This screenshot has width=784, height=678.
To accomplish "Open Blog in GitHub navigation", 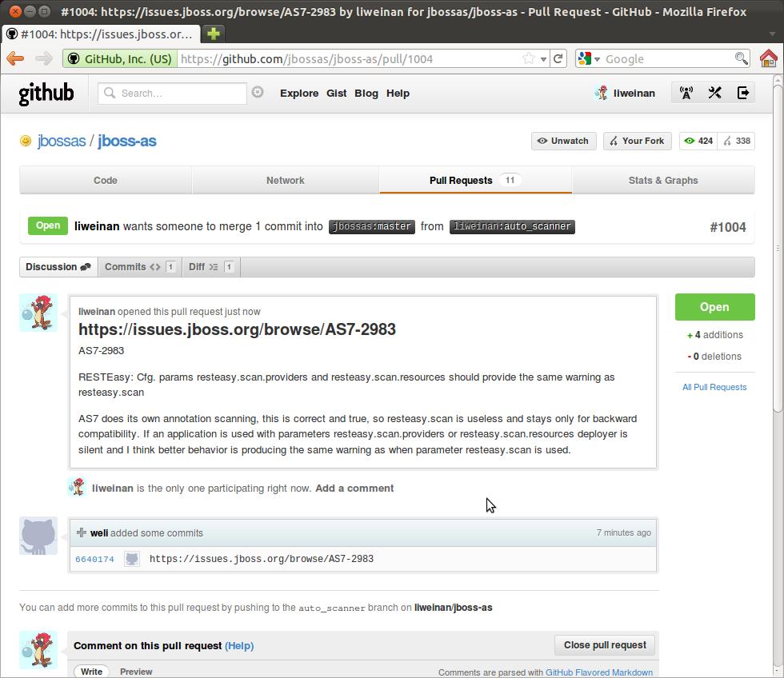I will coord(366,94).
